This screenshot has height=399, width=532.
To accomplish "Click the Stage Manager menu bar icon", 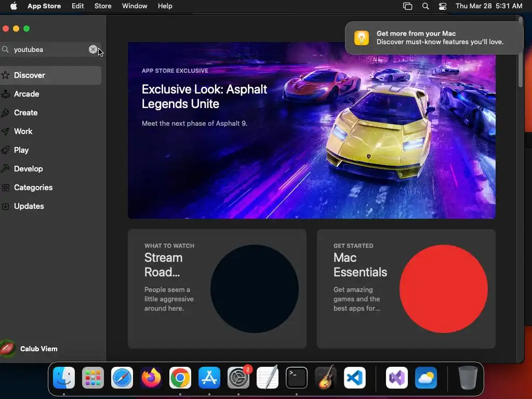I will pos(407,6).
